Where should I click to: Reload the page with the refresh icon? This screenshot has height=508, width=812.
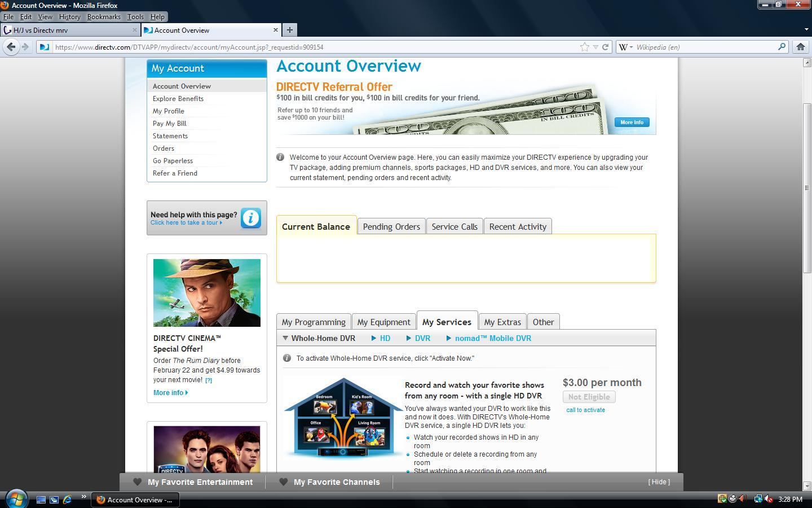(x=605, y=47)
